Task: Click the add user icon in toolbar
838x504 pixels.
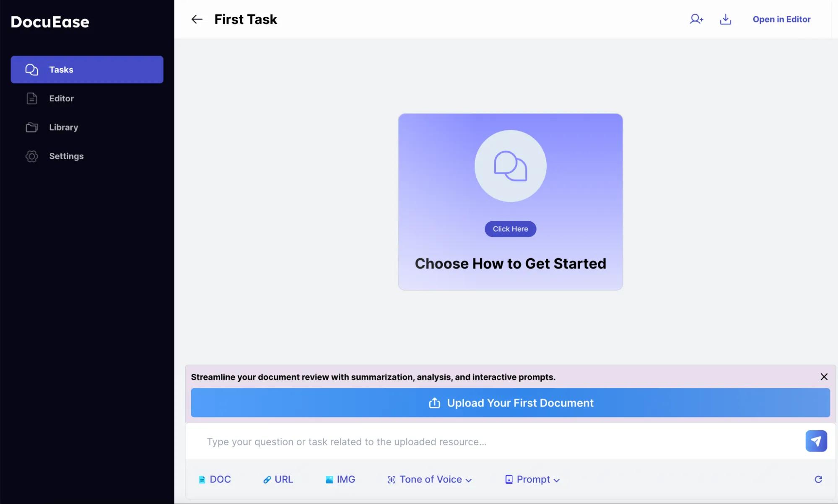Action: pyautogui.click(x=697, y=19)
